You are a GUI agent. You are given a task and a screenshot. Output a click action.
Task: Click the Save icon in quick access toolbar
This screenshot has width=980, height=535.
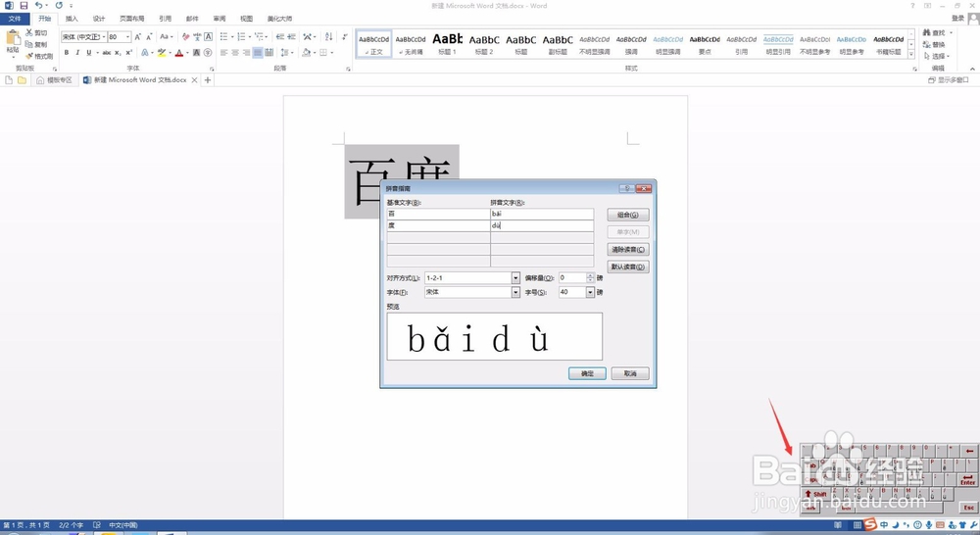24,6
